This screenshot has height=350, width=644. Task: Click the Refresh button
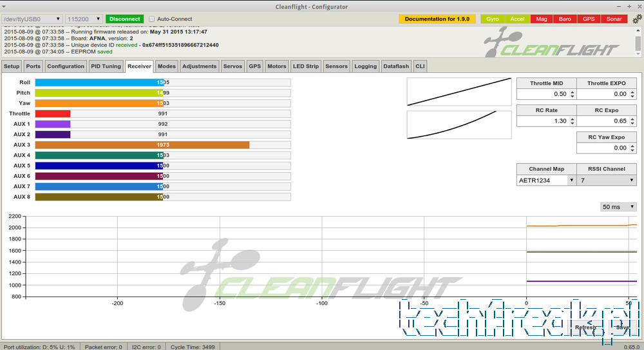point(585,327)
